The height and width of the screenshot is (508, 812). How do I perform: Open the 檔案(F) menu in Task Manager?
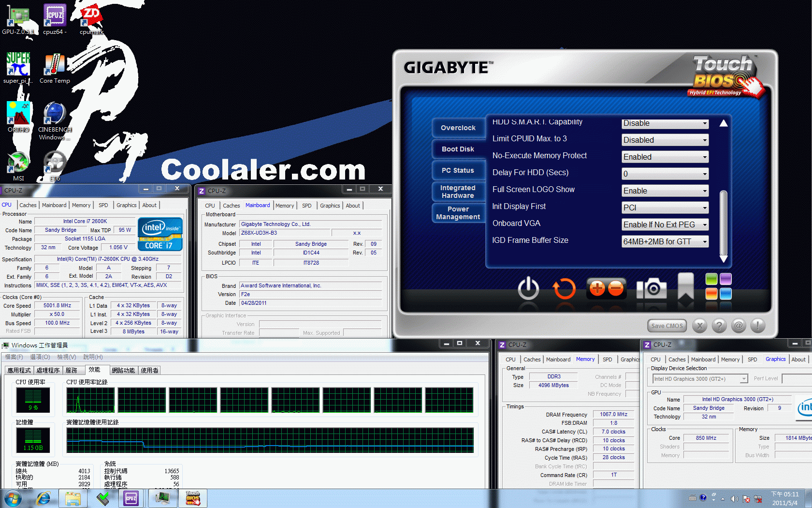(x=14, y=357)
